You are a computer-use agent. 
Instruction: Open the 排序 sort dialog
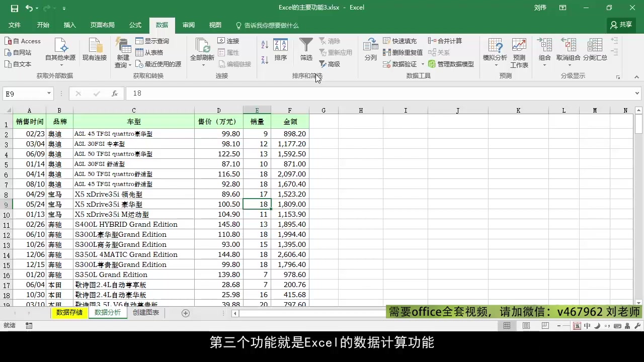(x=281, y=49)
